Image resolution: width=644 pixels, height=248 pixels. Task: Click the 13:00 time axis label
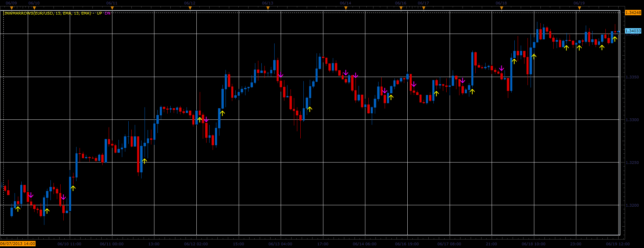pyautogui.click(x=154, y=244)
